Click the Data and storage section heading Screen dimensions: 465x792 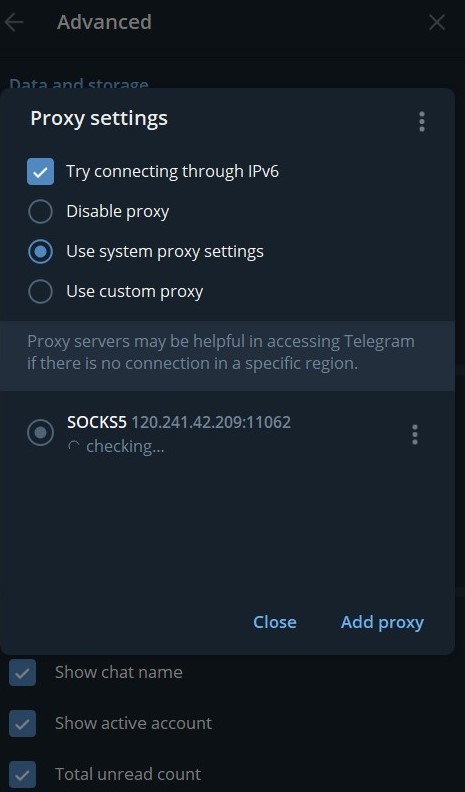pos(79,83)
